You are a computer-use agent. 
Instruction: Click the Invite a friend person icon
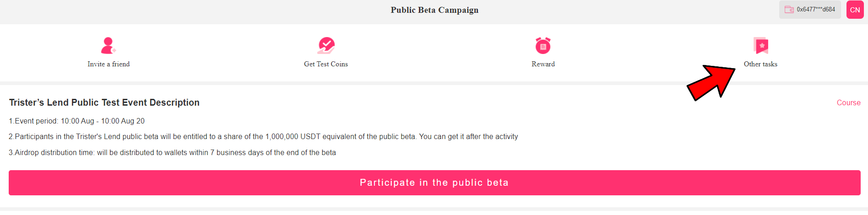point(108,45)
